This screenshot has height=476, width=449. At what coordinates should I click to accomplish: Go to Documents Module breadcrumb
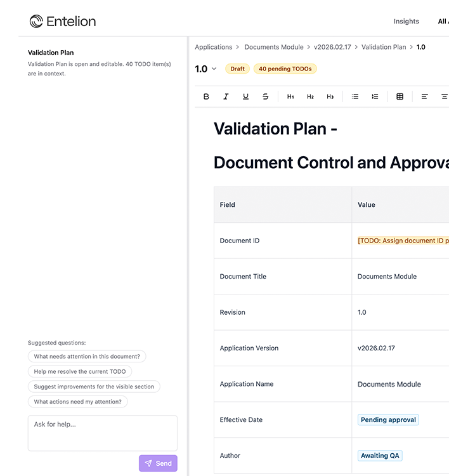coord(274,47)
